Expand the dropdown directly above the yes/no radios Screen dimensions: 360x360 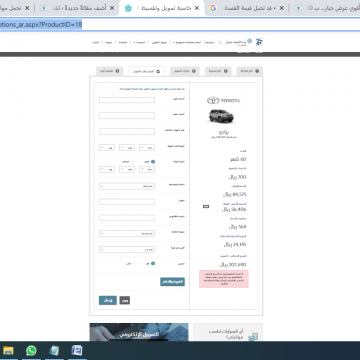click(x=127, y=249)
